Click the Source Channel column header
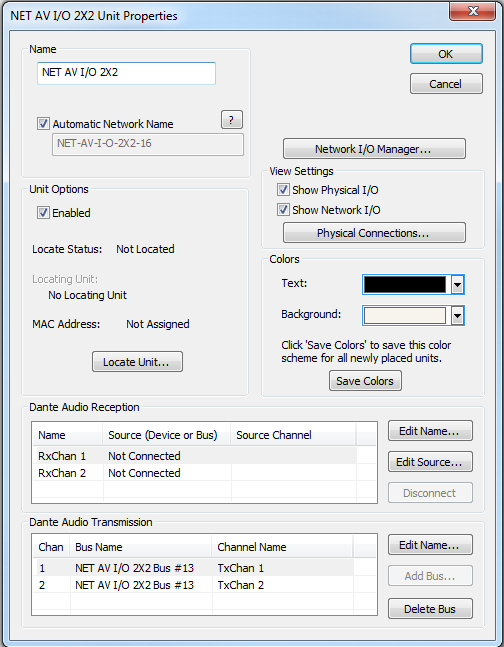Viewport: 504px width, 647px height. [293, 435]
